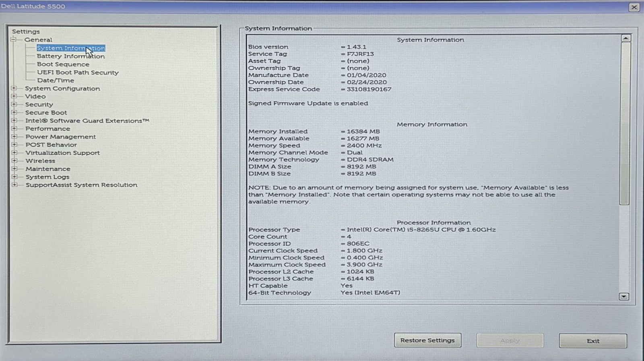Viewport: 644px width, 361px height.
Task: Open UEFI Boot Path Security
Action: tap(78, 73)
